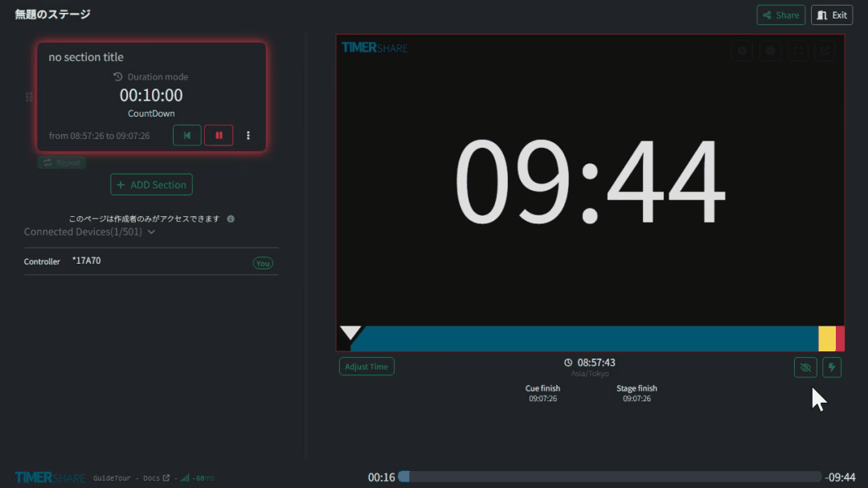Toggle the Repeat option
Image resolution: width=868 pixels, height=488 pixels.
pos(62,162)
